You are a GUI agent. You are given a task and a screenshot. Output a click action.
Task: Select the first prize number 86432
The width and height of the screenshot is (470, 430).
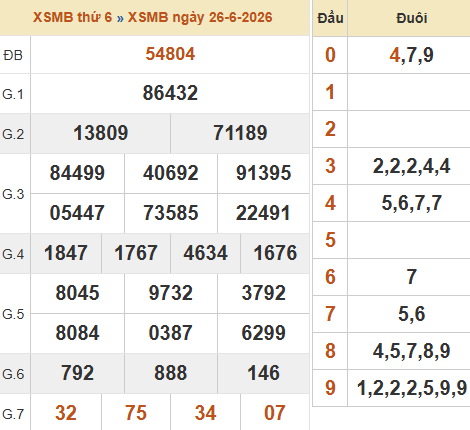click(170, 93)
